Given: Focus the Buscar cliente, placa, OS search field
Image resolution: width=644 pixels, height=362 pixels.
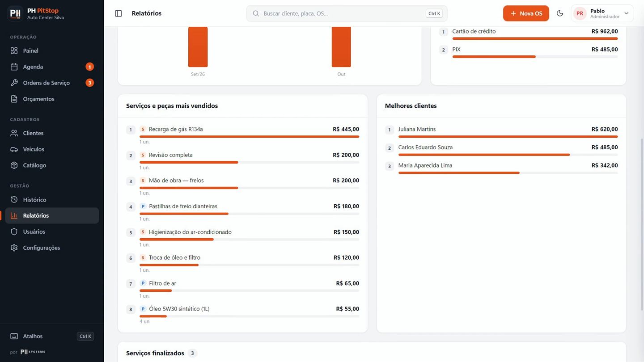Looking at the screenshot, I should [x=347, y=13].
